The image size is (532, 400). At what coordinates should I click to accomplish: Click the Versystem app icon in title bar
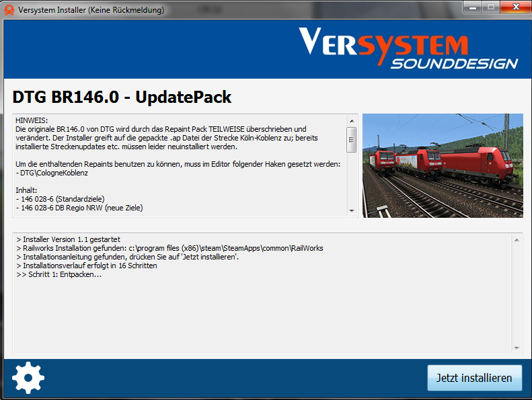point(9,10)
